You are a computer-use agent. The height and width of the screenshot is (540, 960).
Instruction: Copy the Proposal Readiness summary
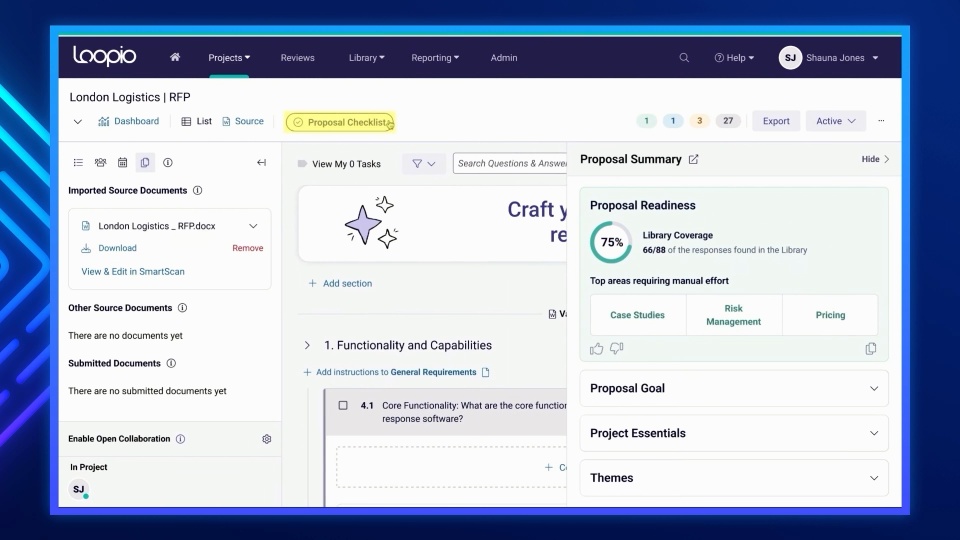[x=871, y=348]
